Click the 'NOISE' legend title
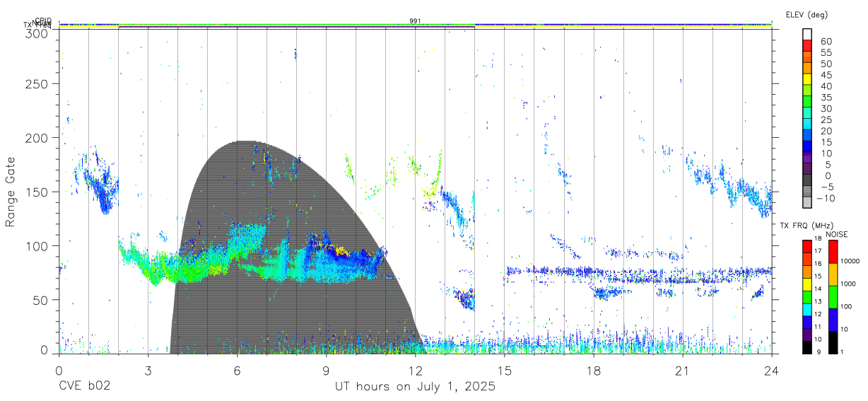This screenshot has height=401, width=868. [838, 234]
